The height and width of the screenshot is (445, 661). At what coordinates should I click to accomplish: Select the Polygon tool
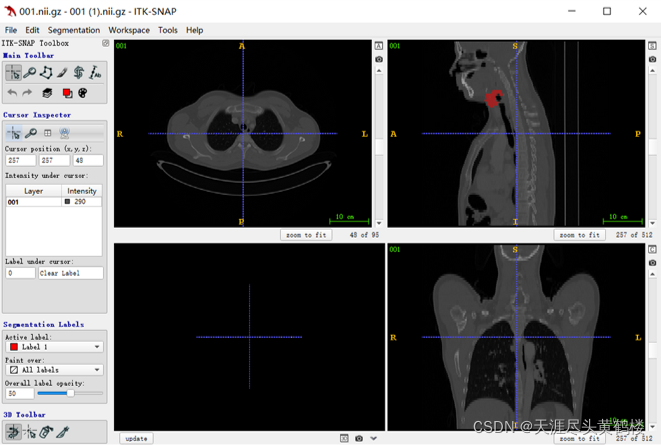(46, 72)
